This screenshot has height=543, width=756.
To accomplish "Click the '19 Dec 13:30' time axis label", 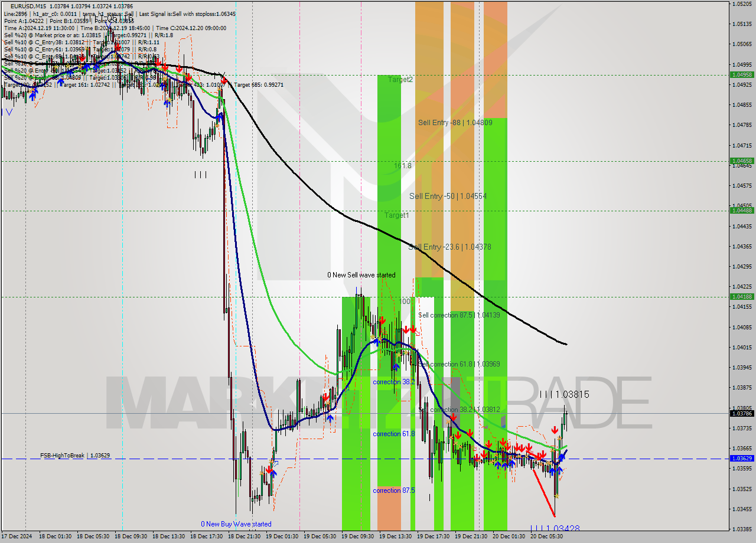I will point(395,537).
